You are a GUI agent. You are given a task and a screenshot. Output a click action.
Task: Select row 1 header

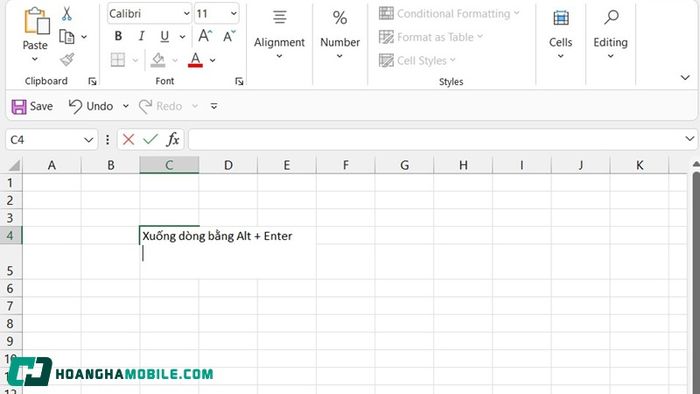point(10,183)
